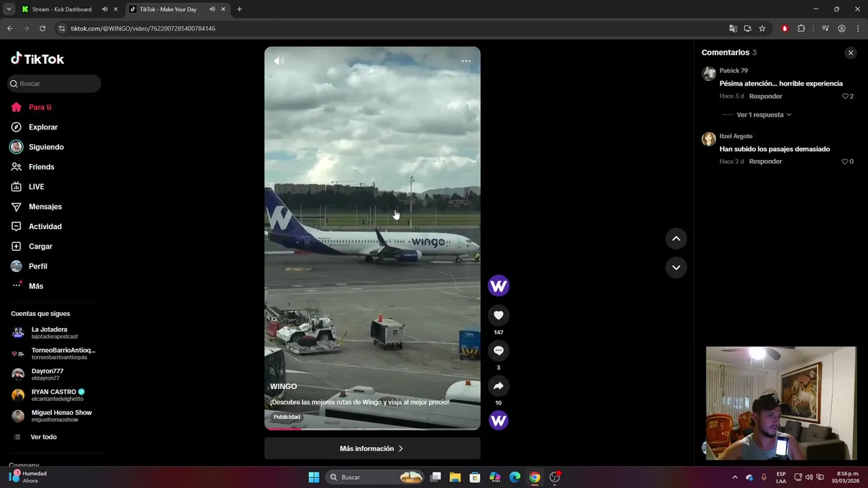Open the Siguiendo feed
The image size is (868, 488).
37,147
